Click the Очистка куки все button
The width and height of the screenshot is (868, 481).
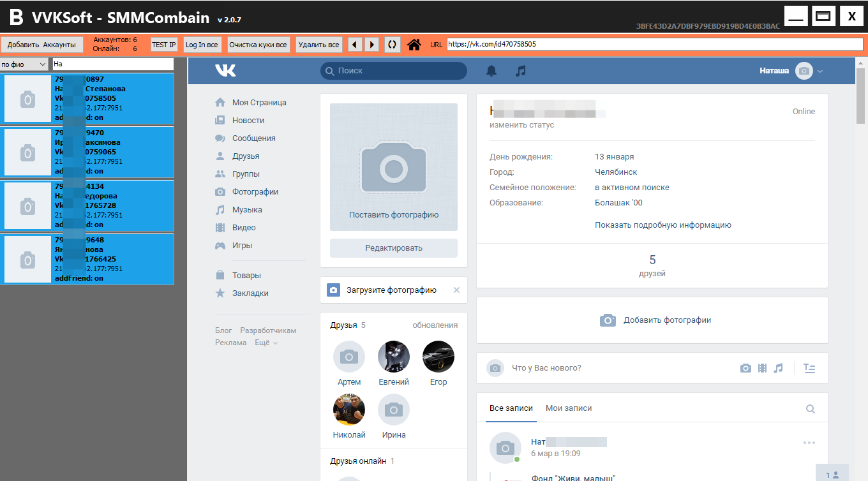(258, 45)
